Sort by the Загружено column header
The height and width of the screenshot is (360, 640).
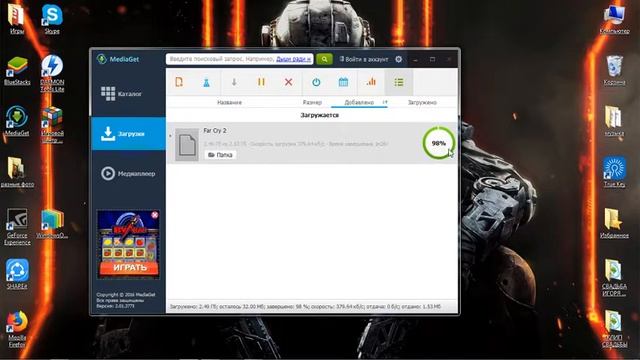coord(422,102)
